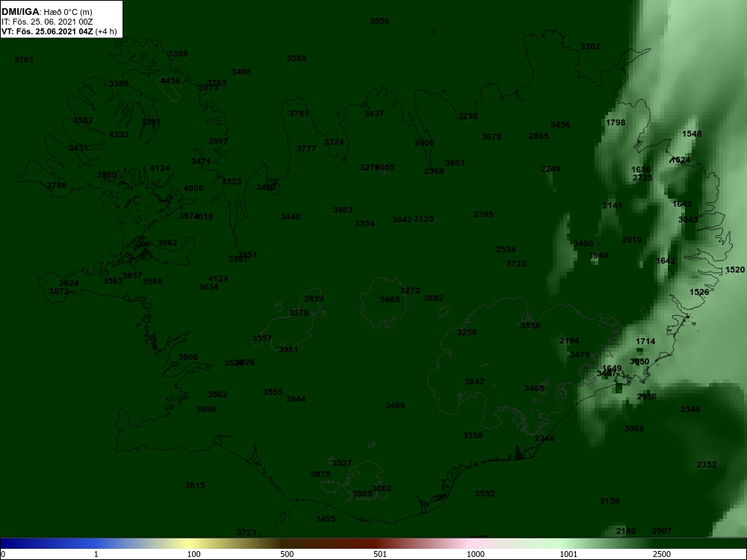This screenshot has width=747, height=560.
Task: Click the 'IT: Fös. 25. 06. 2021 00Z' line
Action: (46, 22)
